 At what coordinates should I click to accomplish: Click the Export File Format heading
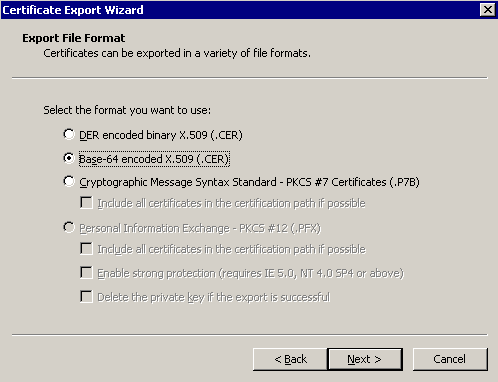pyautogui.click(x=74, y=38)
